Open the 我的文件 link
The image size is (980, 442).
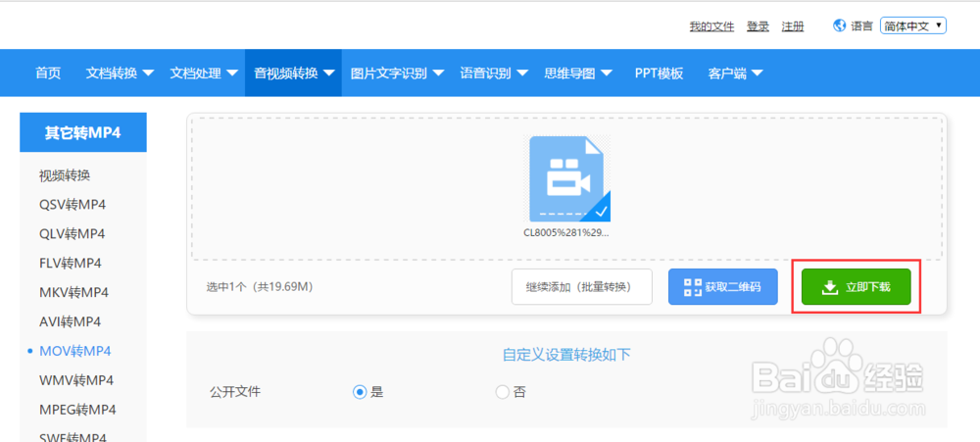[x=711, y=26]
